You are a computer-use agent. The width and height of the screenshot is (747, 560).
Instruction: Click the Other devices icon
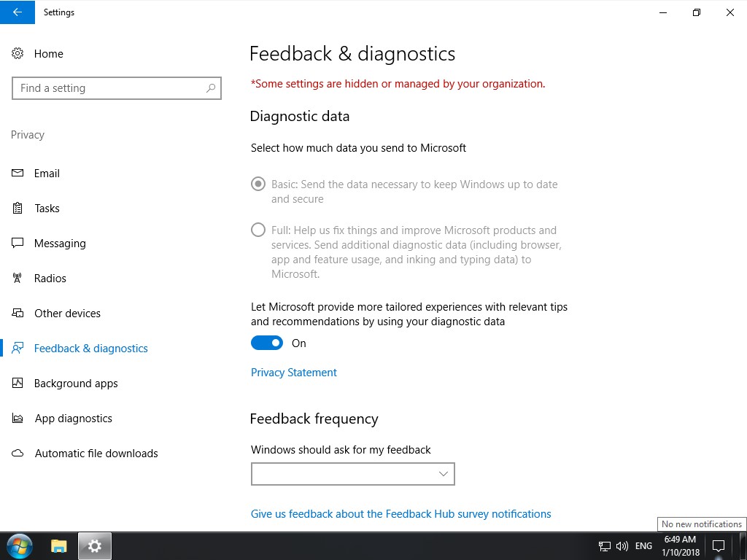coord(18,314)
